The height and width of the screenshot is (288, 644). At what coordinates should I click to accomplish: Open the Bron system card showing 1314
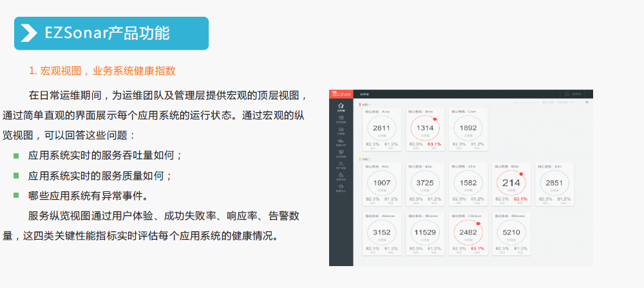(425, 130)
